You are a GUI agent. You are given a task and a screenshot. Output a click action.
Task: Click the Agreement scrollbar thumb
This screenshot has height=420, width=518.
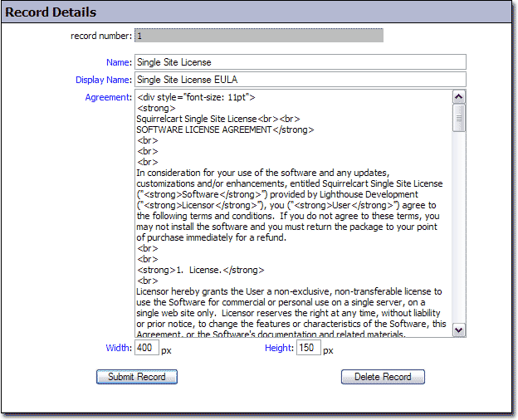pos(459,120)
